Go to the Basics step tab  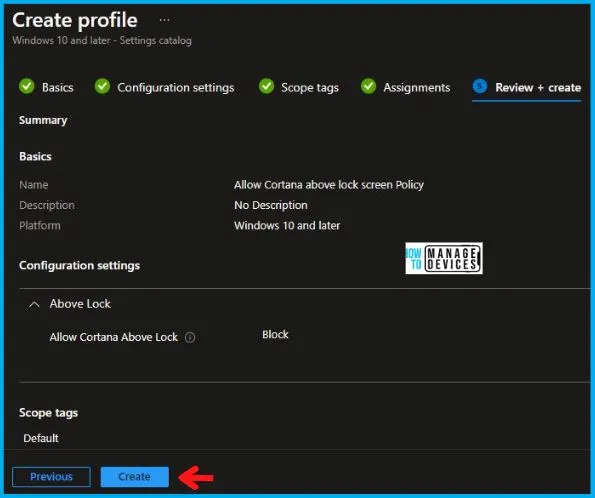coord(58,88)
